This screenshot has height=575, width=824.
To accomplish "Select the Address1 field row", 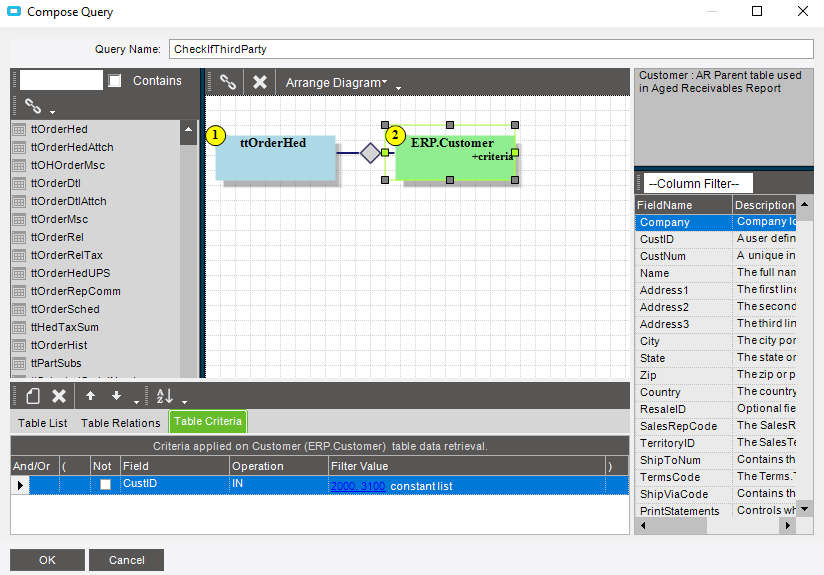I will 715,290.
